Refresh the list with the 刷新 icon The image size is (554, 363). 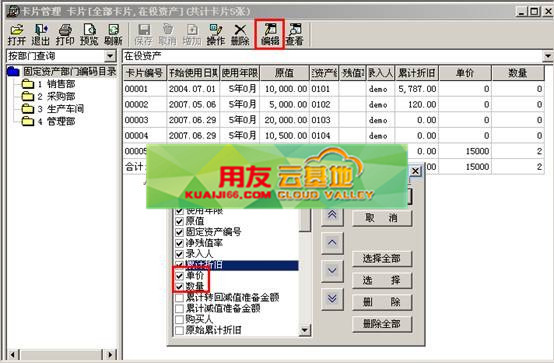click(113, 35)
